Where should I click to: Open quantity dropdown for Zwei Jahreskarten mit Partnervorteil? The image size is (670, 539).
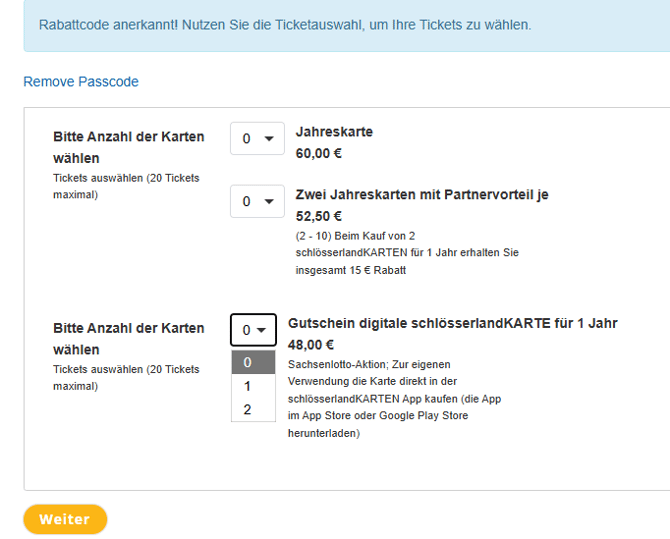click(257, 201)
